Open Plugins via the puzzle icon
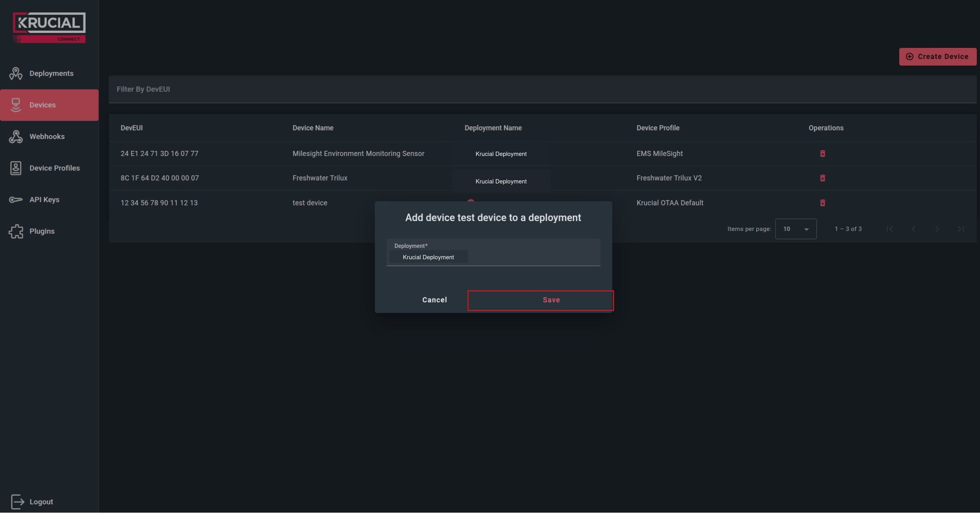This screenshot has height=513, width=980. point(16,231)
